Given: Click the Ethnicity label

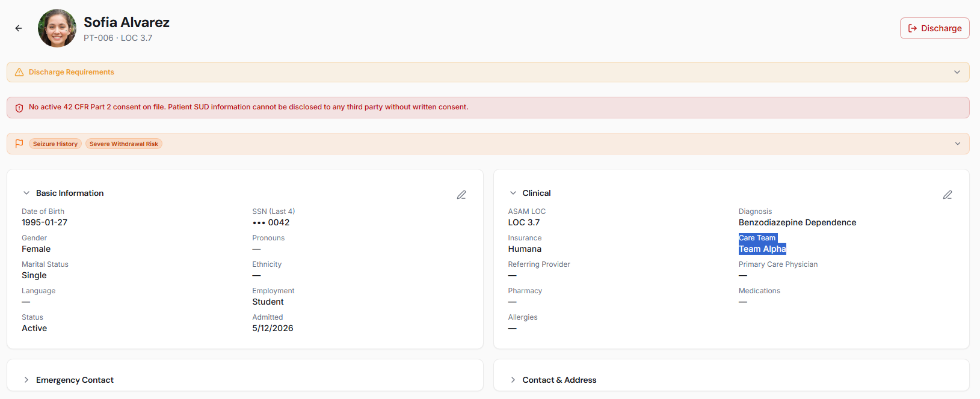Looking at the screenshot, I should pos(267,264).
